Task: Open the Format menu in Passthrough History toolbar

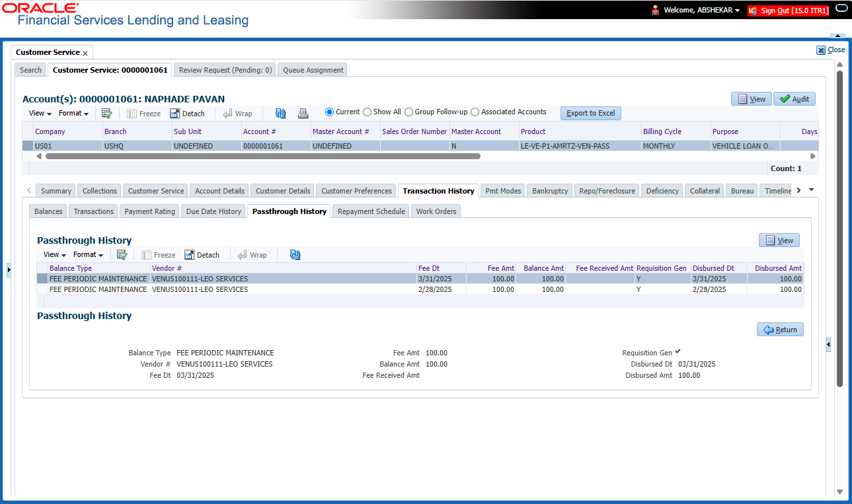Action: 88,255
